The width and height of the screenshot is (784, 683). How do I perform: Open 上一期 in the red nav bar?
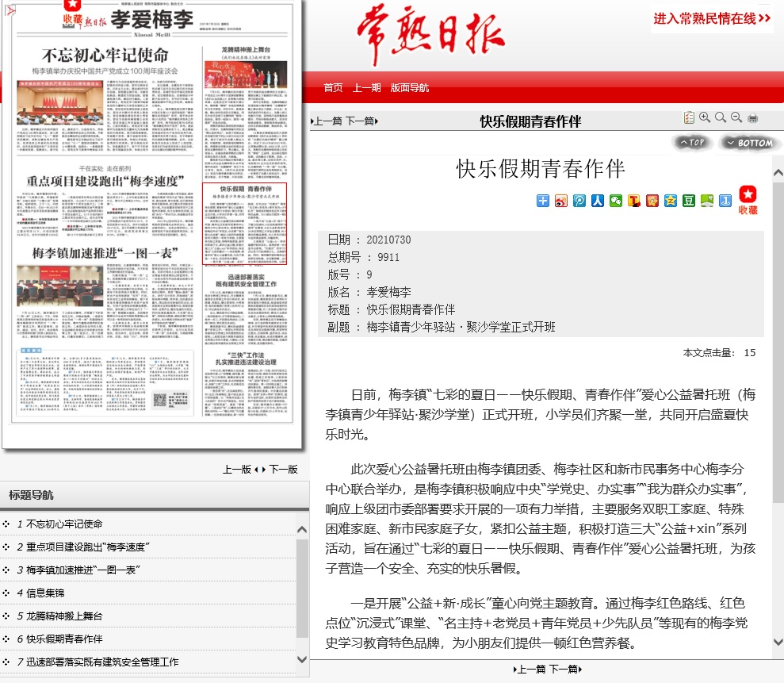point(366,87)
